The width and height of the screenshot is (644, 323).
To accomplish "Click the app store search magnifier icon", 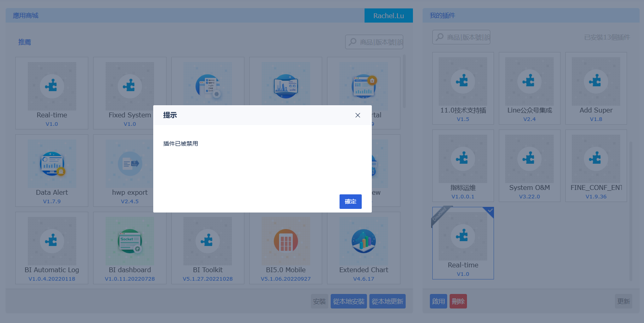I will tap(353, 42).
